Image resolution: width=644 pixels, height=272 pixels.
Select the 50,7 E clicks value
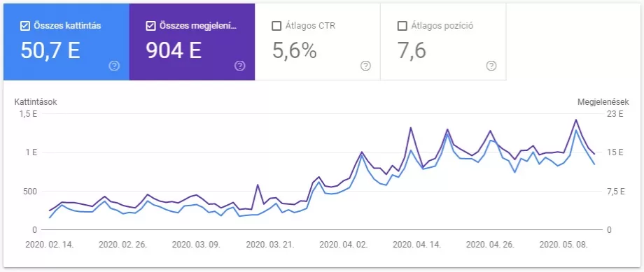50,50
